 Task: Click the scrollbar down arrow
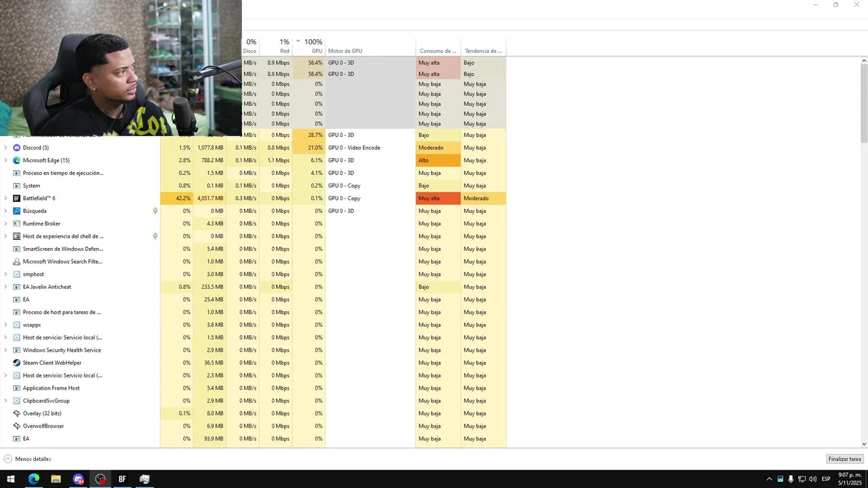coord(864,444)
